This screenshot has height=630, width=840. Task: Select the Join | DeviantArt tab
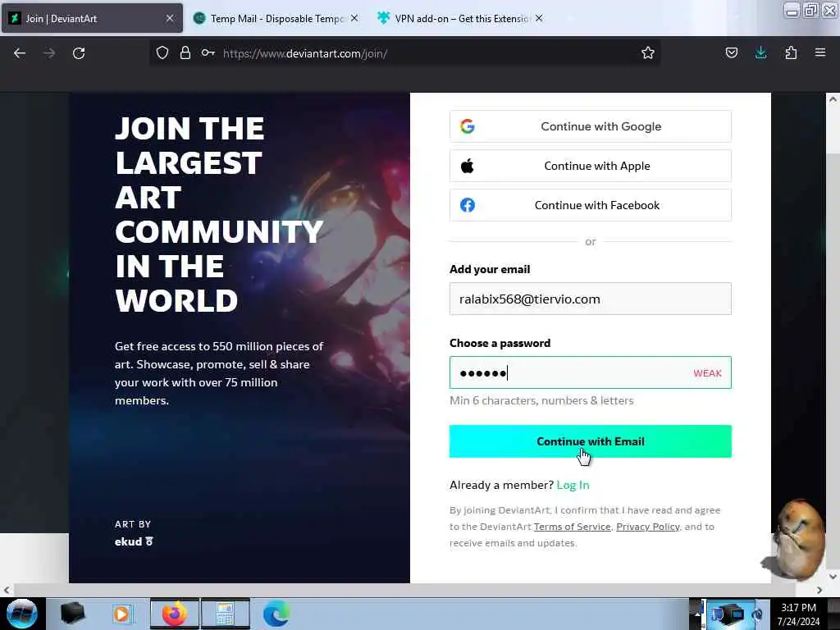click(92, 18)
